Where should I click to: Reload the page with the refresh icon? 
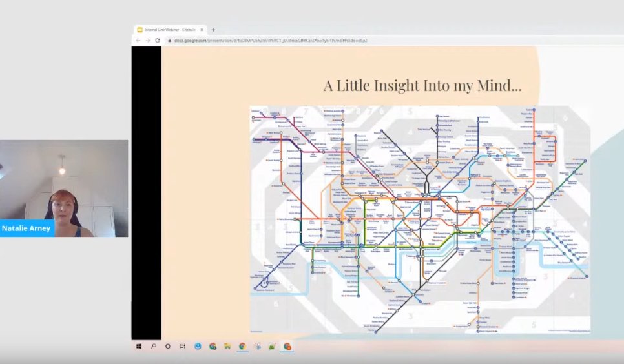158,41
